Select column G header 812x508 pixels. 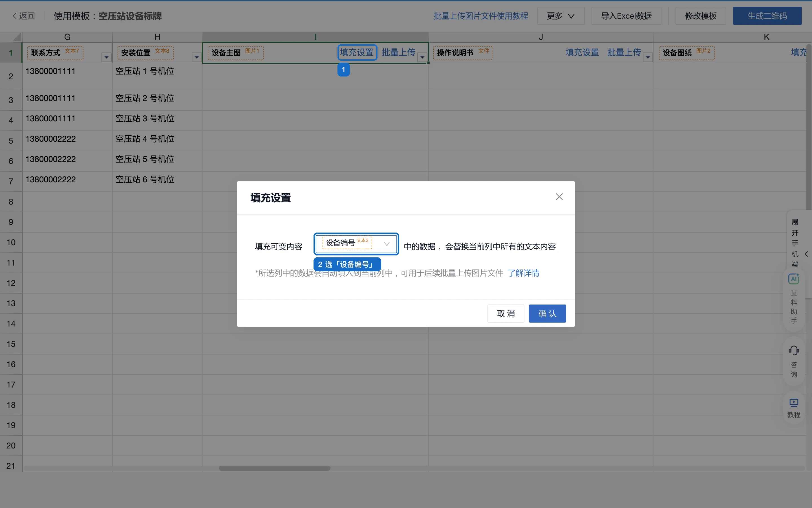(67, 37)
